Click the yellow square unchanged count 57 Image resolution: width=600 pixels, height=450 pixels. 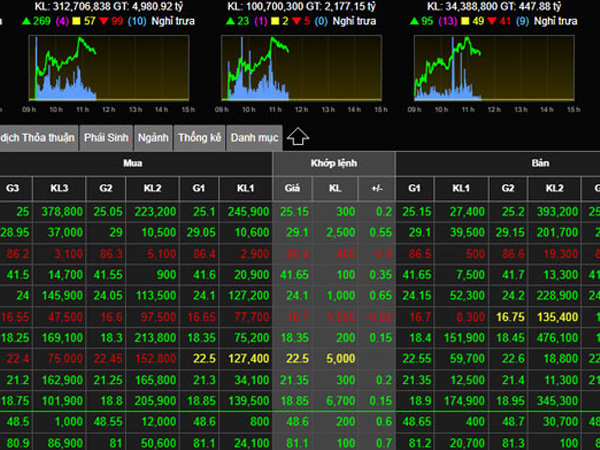[84, 21]
